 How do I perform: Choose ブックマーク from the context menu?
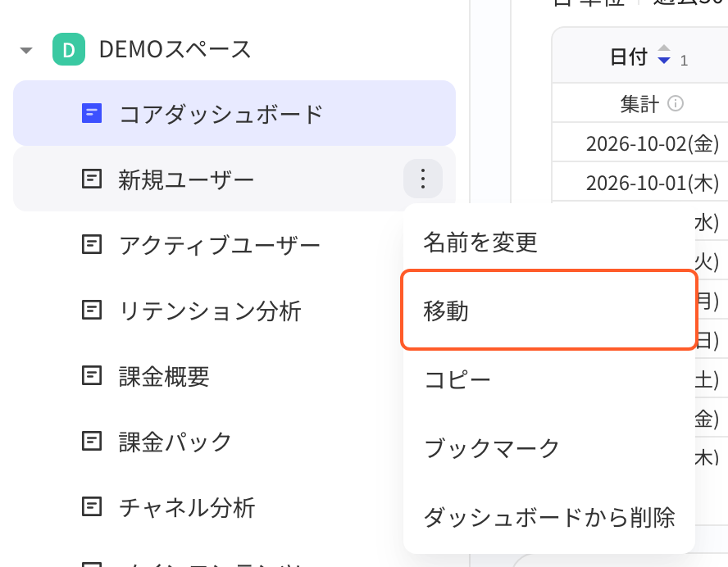click(x=549, y=448)
